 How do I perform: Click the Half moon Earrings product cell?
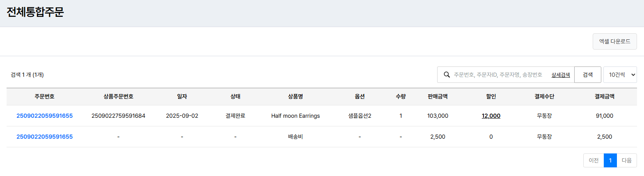coord(295,116)
